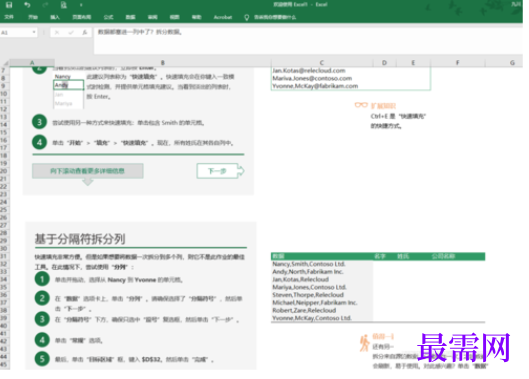Click the orange walking person icon
Viewport: 529px width, 379px height.
[364, 343]
